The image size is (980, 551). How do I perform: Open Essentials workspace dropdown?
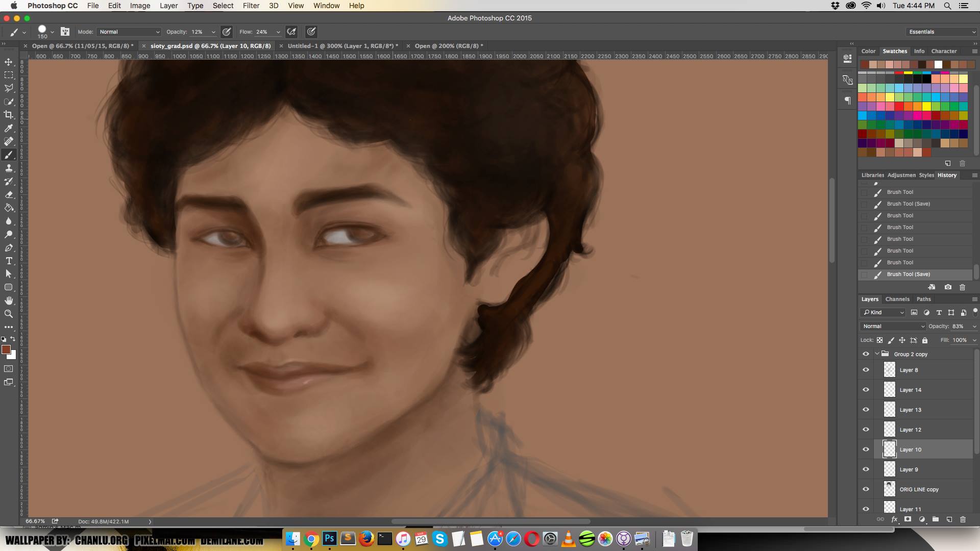click(942, 32)
